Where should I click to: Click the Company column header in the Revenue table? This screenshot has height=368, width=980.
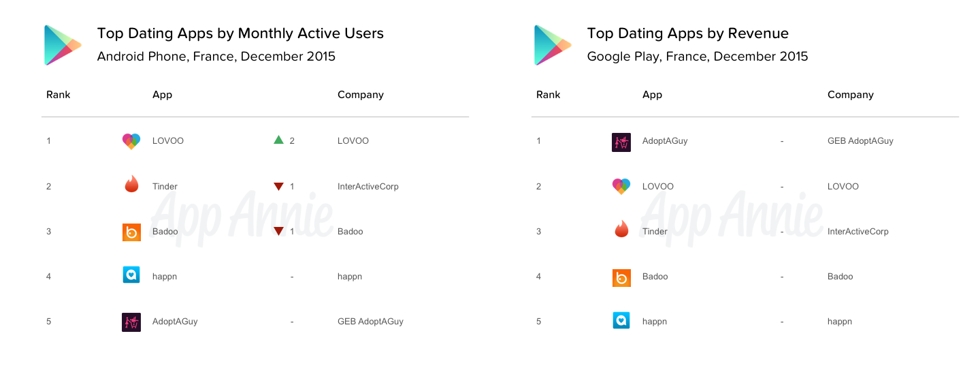tap(850, 95)
